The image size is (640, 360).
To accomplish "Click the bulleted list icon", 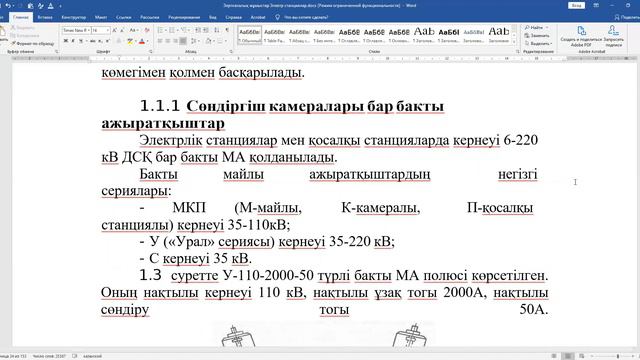I will [x=160, y=30].
